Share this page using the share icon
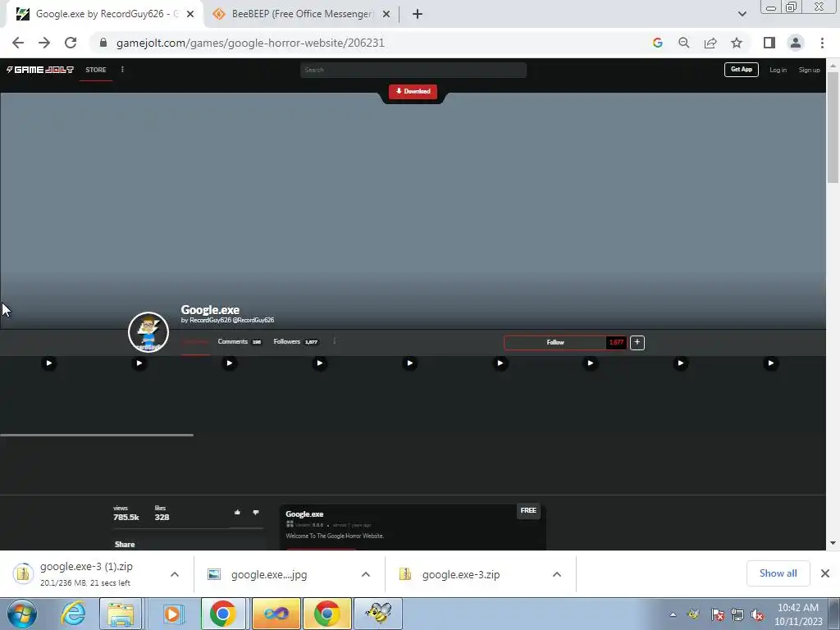840x630 pixels. [x=710, y=43]
